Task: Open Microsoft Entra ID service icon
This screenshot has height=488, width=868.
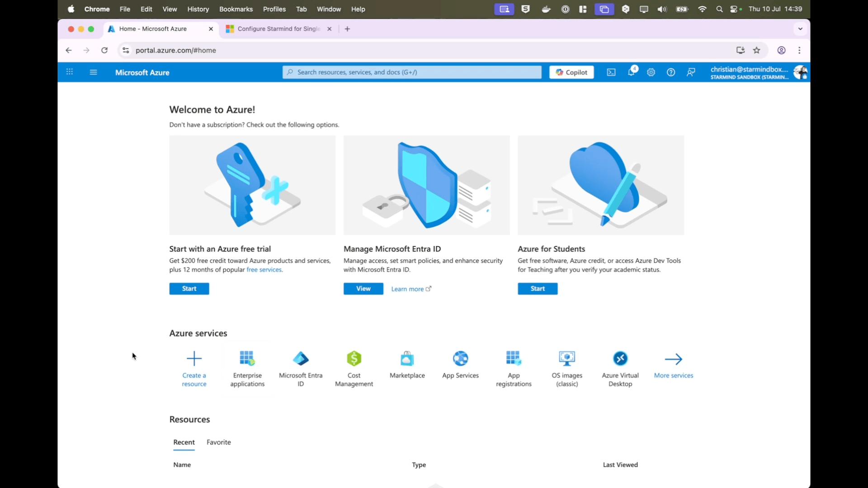Action: tap(301, 359)
